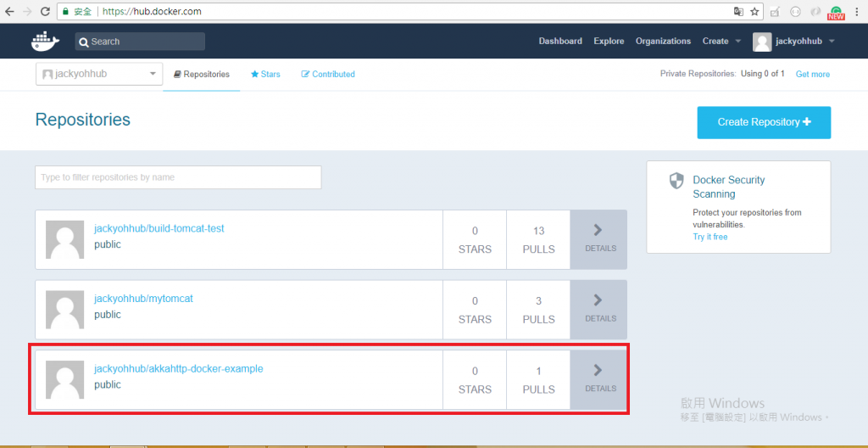
Task: Bookmark this page with the star icon
Action: pos(754,11)
